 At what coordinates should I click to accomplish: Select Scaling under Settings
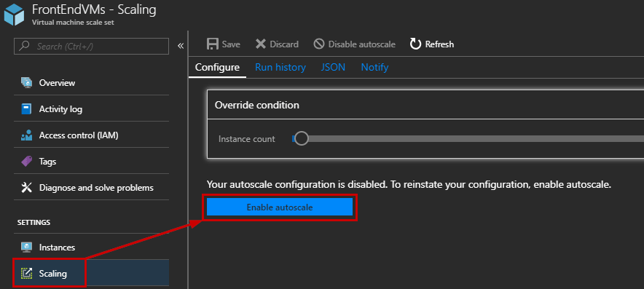pyautogui.click(x=91, y=273)
